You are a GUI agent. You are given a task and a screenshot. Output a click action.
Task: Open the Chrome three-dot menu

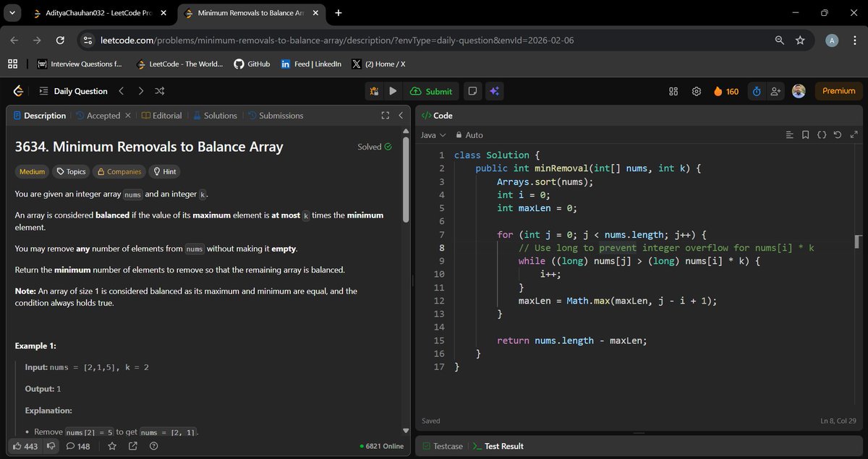856,40
